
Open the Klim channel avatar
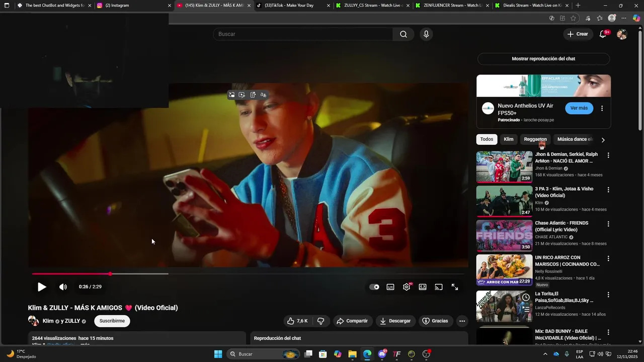coord(33,321)
